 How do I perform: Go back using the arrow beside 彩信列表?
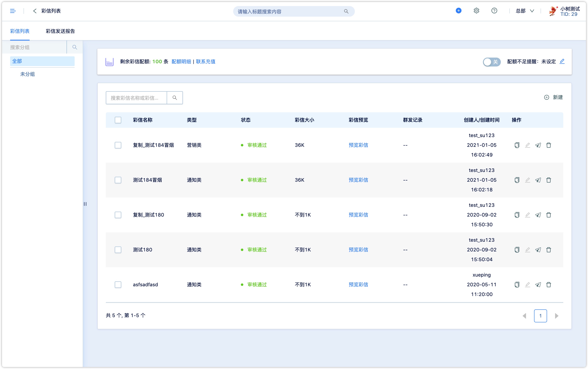[35, 11]
